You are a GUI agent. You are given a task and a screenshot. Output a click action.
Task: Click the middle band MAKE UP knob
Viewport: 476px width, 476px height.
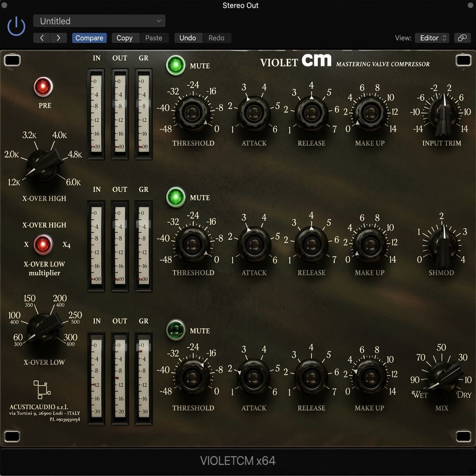370,244
